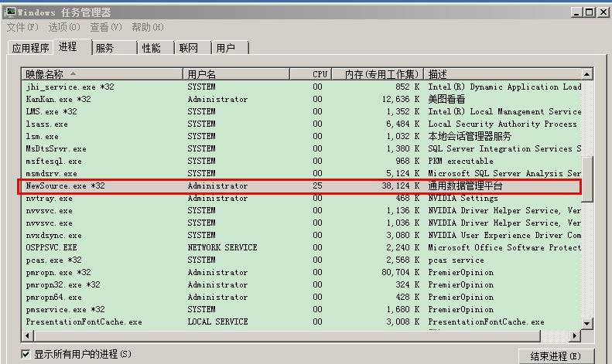Select the MsDtsSrvr.exe process
This screenshot has height=364, width=612.
301,149
